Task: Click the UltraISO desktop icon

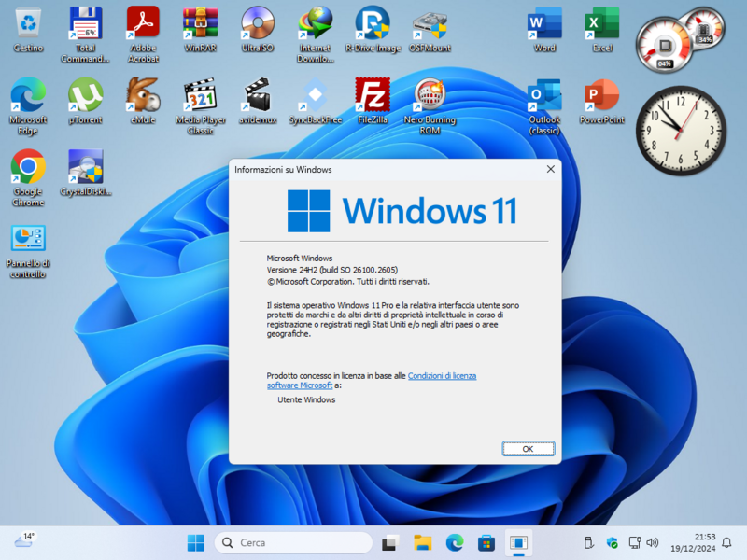Action: 258,30
